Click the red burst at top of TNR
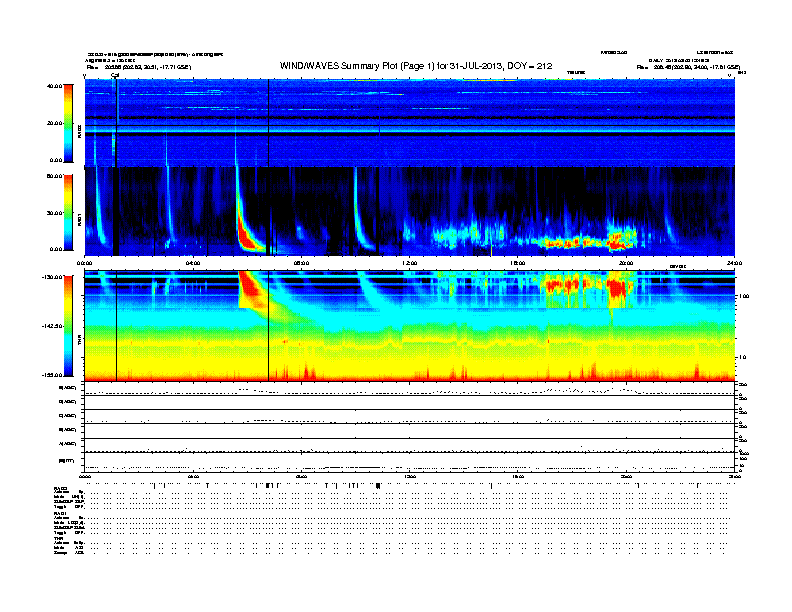Screen dimensions: 792x612 pyautogui.click(x=250, y=285)
